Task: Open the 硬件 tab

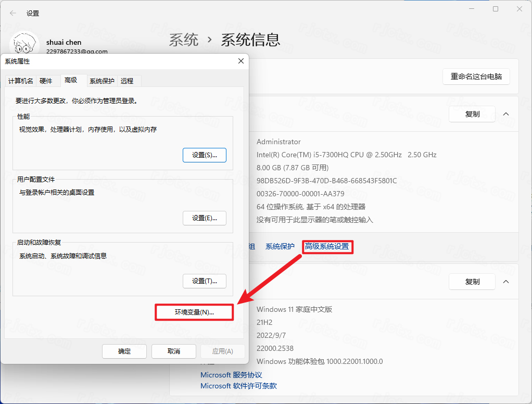Action: pos(46,81)
